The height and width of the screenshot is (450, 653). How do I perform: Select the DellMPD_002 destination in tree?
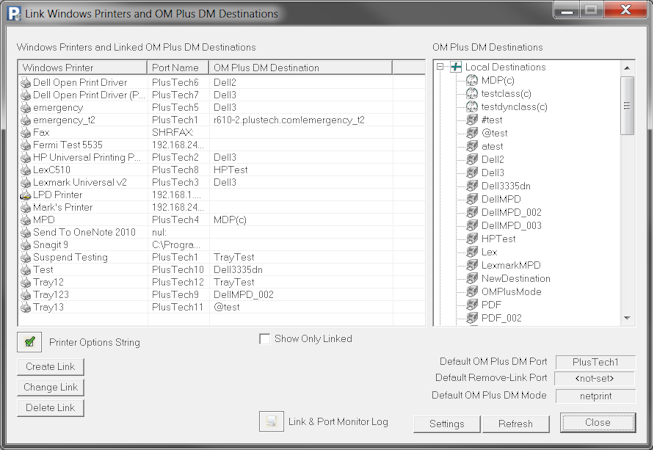(511, 212)
